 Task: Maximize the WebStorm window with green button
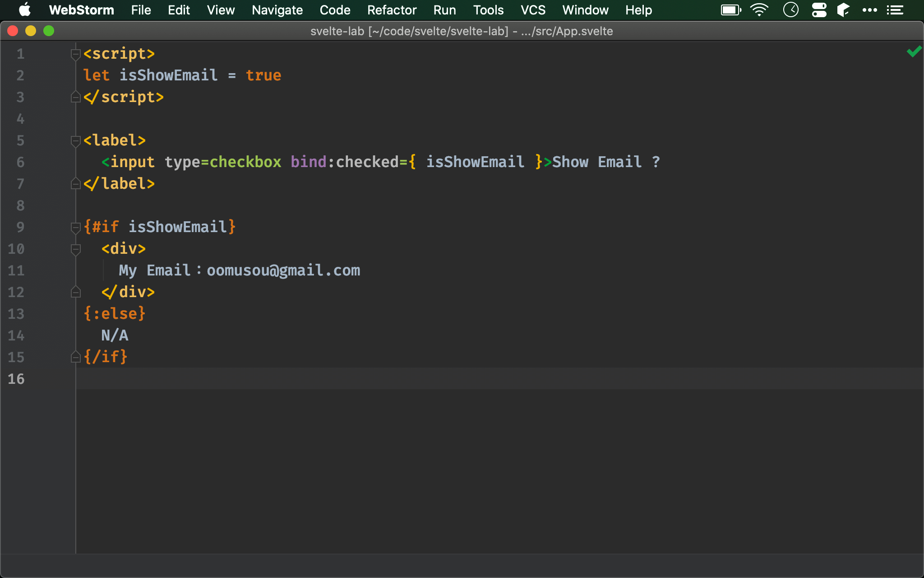[x=49, y=31]
